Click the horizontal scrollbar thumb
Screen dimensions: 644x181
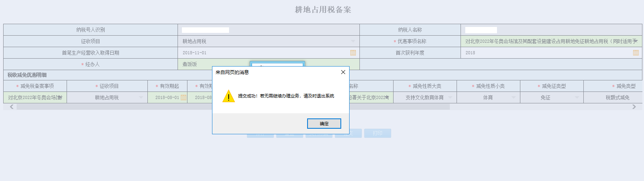[233, 107]
